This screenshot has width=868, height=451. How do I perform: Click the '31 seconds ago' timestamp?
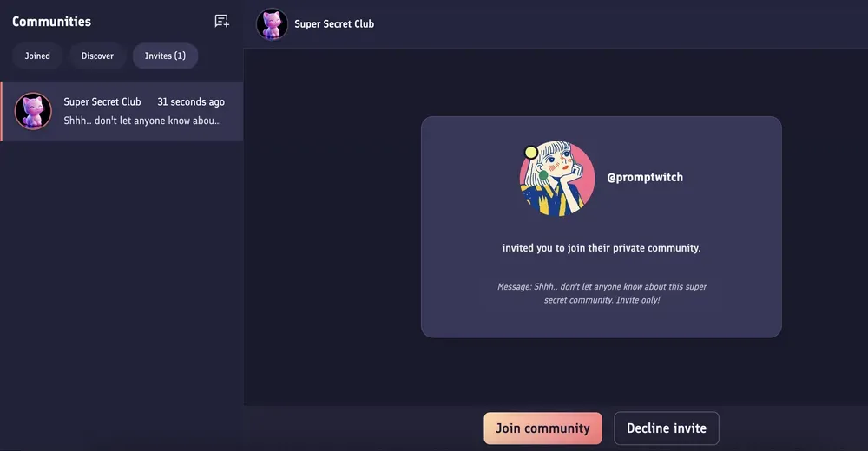tap(191, 101)
